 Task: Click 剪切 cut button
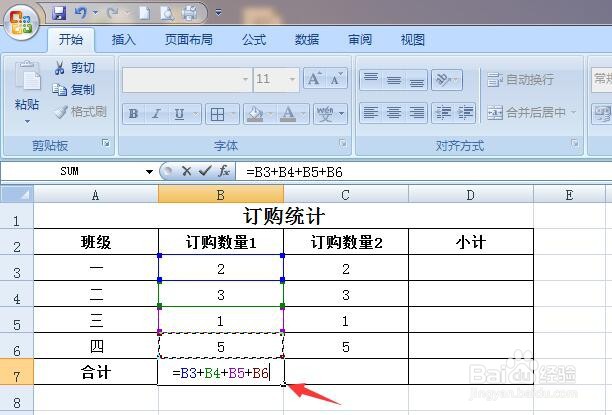pyautogui.click(x=75, y=68)
